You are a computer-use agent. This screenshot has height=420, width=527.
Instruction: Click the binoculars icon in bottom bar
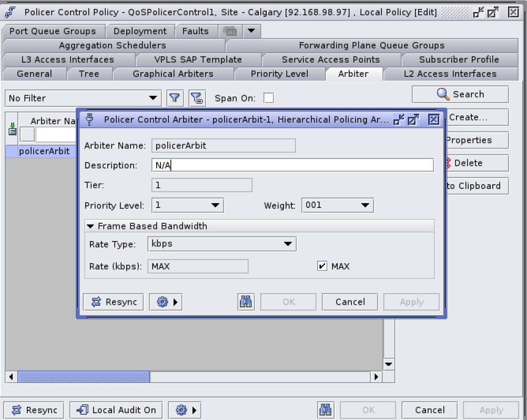point(326,410)
